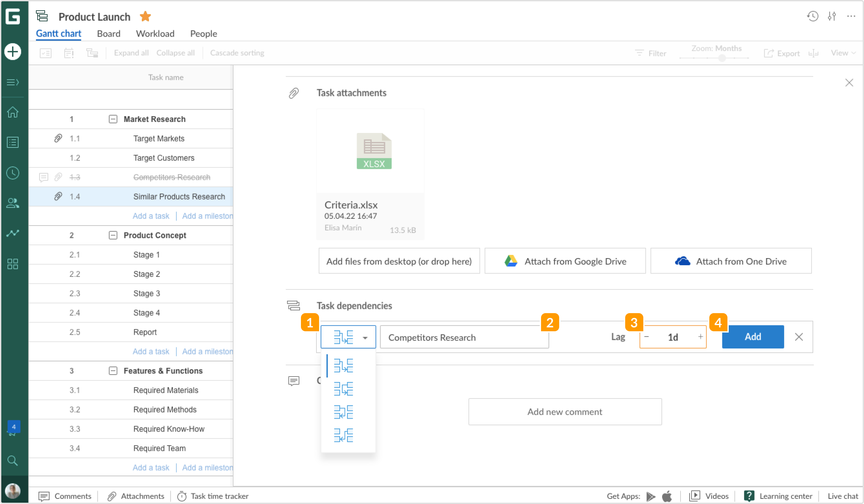Open the Workload view tab

tap(155, 34)
